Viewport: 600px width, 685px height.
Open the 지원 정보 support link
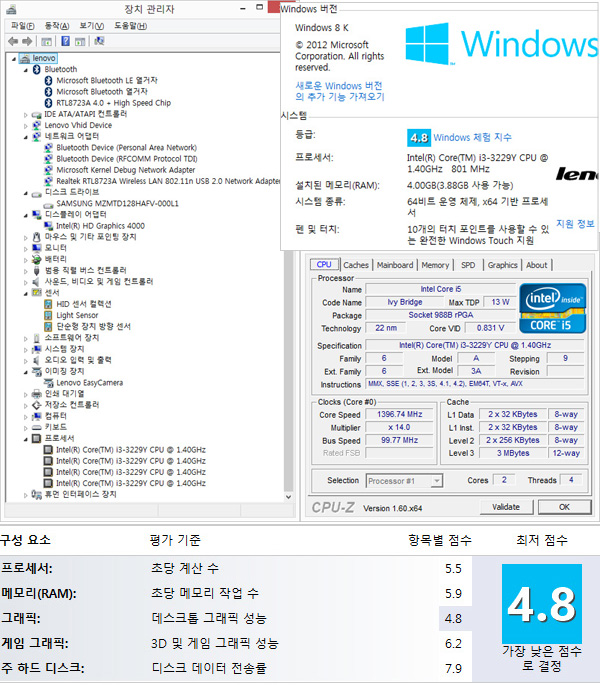pyautogui.click(x=575, y=224)
